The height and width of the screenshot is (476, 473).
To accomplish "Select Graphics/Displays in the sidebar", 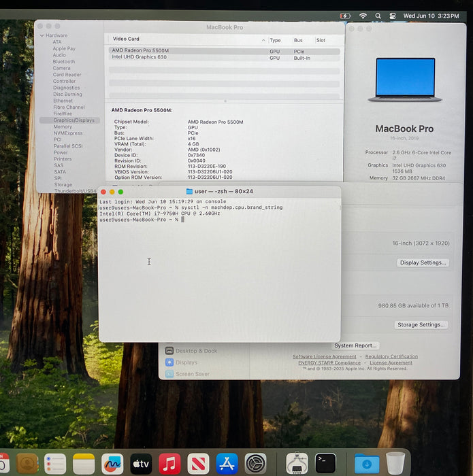I will 70,120.
